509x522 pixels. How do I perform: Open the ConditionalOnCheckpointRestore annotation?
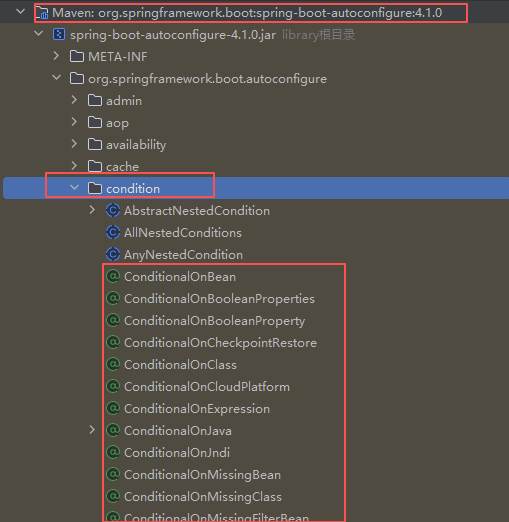tap(220, 343)
